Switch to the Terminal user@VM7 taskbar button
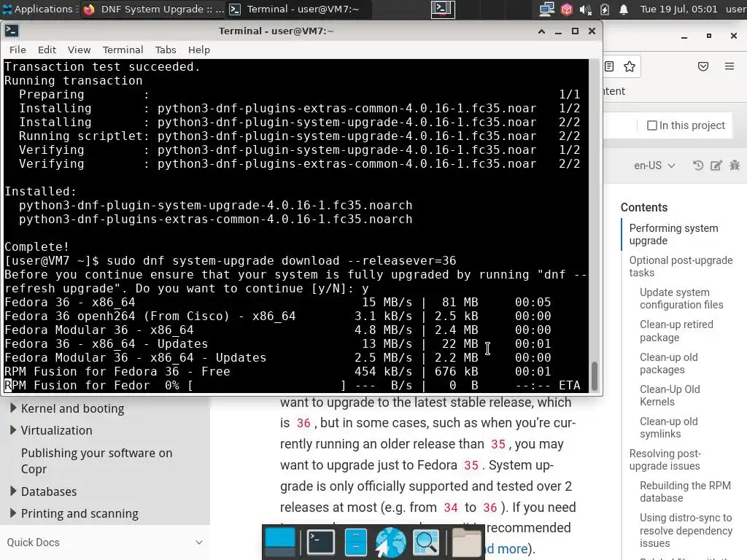747x560 pixels. (x=298, y=9)
